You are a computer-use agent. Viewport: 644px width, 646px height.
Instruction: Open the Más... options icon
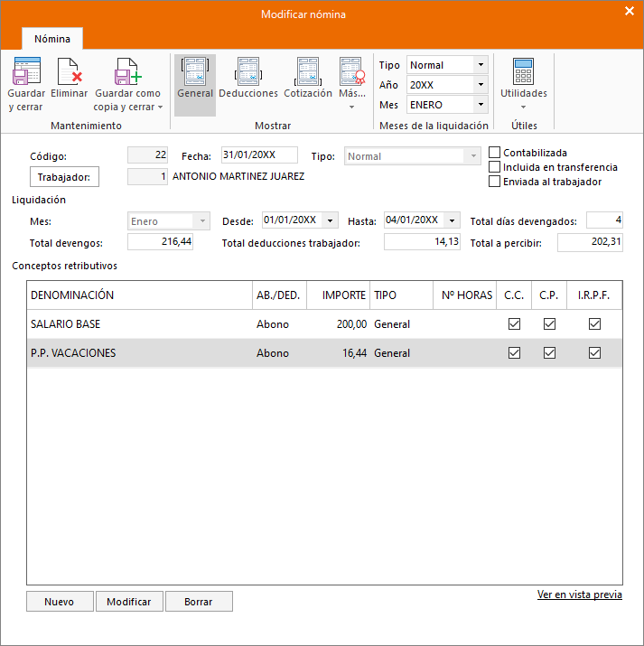[x=352, y=70]
